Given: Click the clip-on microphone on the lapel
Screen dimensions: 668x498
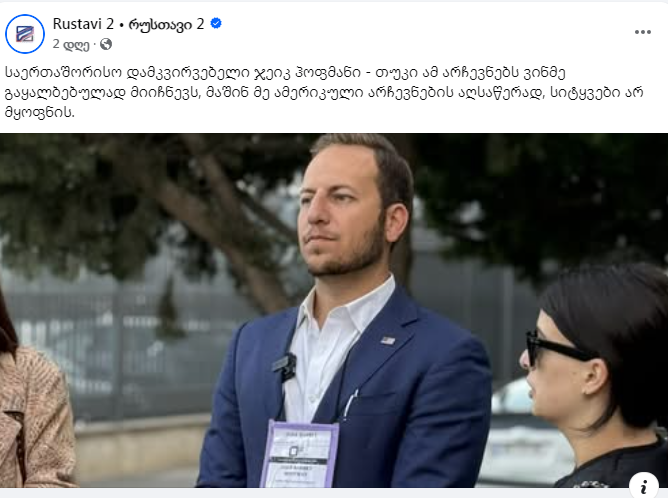Looking at the screenshot, I should click(285, 366).
